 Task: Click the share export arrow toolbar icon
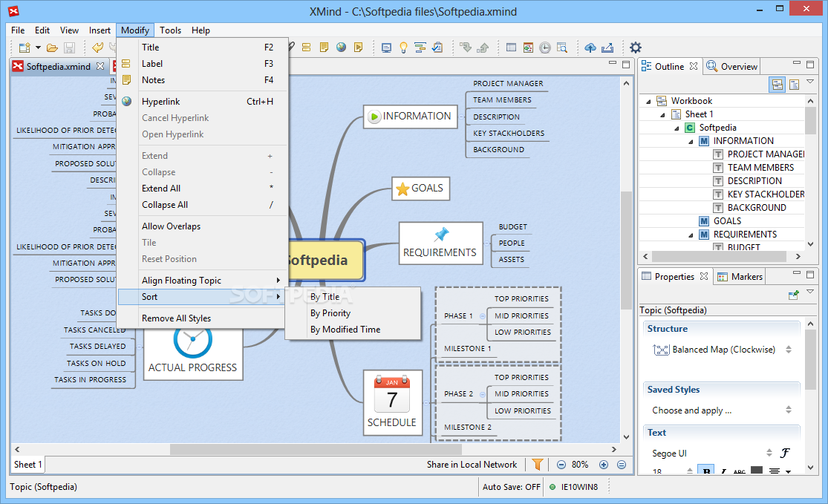tap(607, 48)
